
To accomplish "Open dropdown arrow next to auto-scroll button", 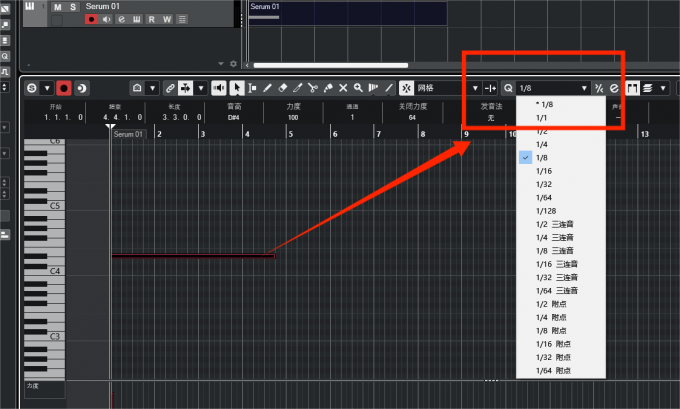I will (x=201, y=88).
